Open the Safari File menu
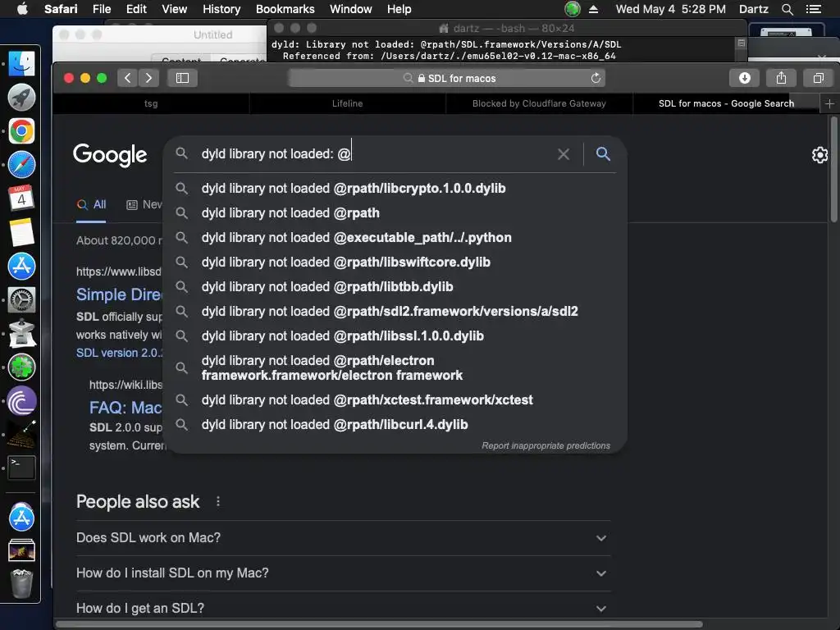The height and width of the screenshot is (630, 840). tap(101, 9)
